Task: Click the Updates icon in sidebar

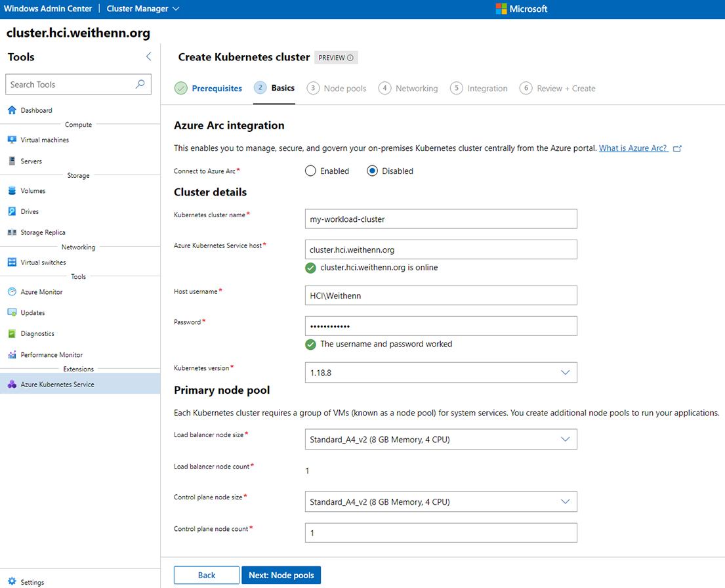Action: [12, 313]
